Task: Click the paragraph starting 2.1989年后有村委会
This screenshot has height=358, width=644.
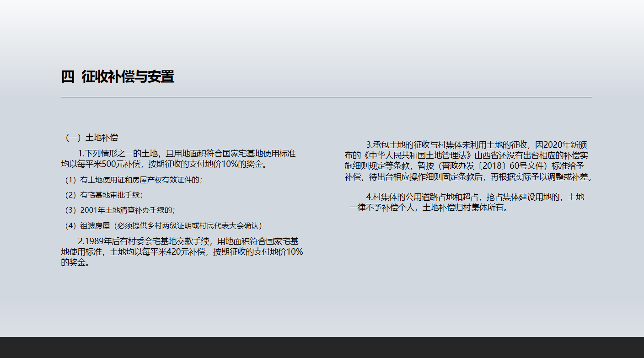Action: [182, 252]
